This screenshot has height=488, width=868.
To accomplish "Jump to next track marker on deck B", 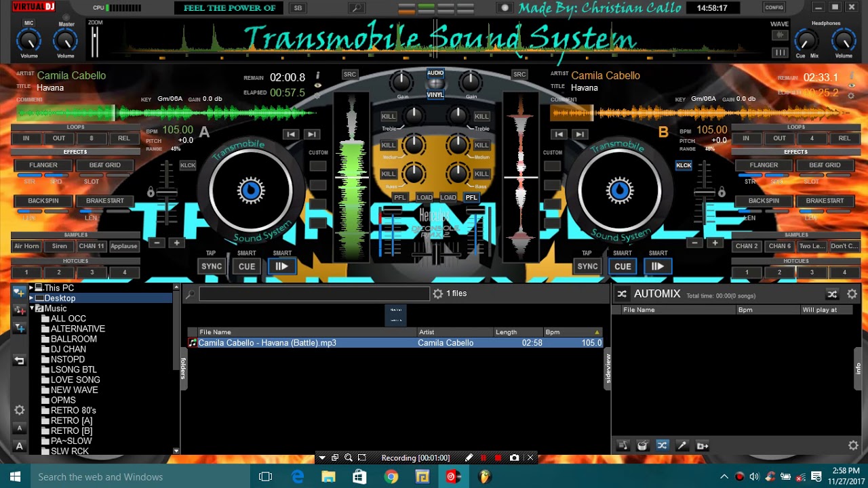I will tap(579, 134).
